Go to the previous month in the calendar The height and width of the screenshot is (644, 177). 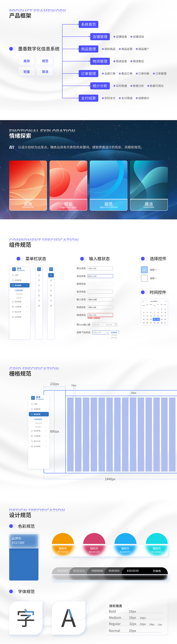pos(143,301)
